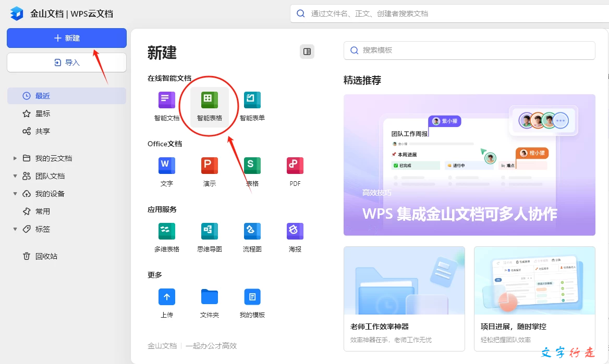Collapse the 我的设备 tree arrow
The image size is (609, 364).
15,194
